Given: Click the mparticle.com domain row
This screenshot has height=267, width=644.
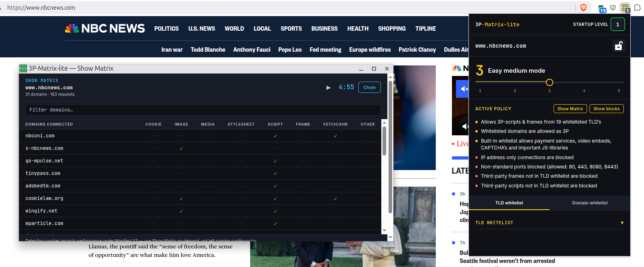Looking at the screenshot, I should (x=200, y=223).
